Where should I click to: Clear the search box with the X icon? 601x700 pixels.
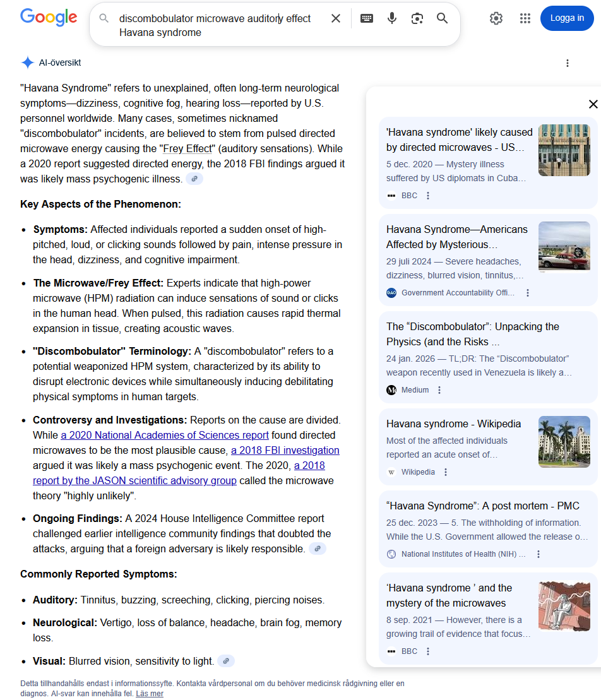[x=336, y=18]
